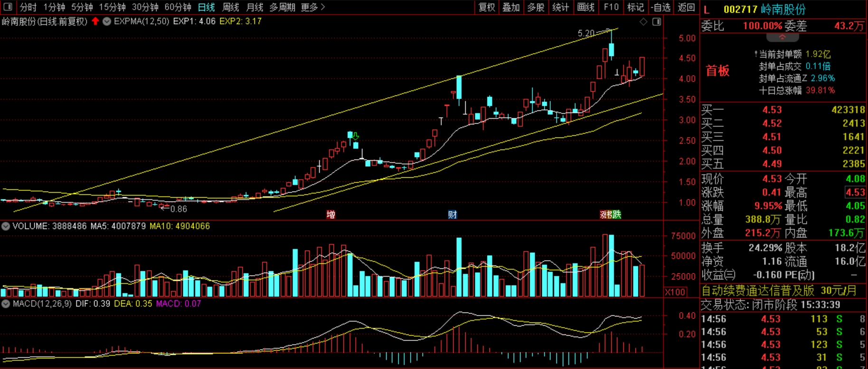Screen dimensions: 868x369
Task: Open the VOLUME indicator dropdown circle
Action: point(6,226)
